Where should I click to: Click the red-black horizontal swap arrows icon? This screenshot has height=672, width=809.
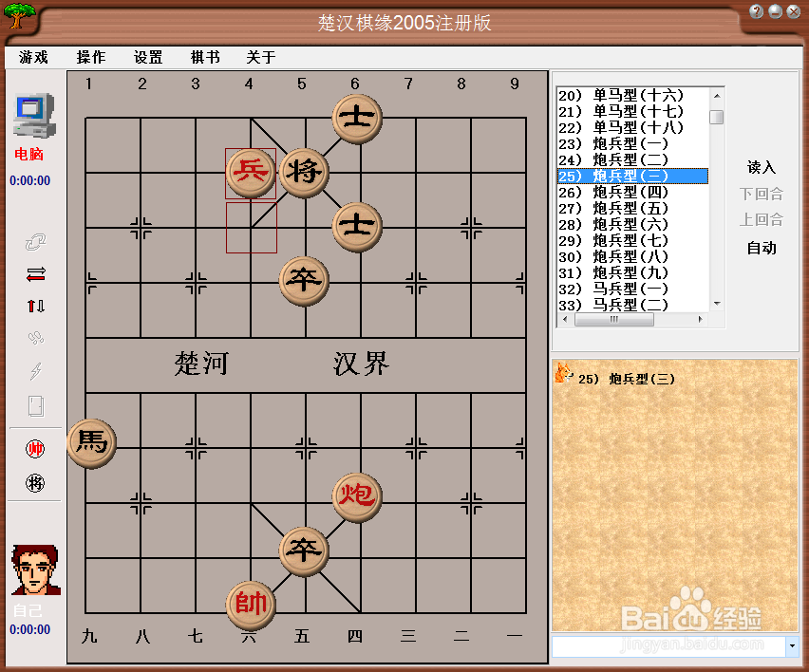coord(35,274)
